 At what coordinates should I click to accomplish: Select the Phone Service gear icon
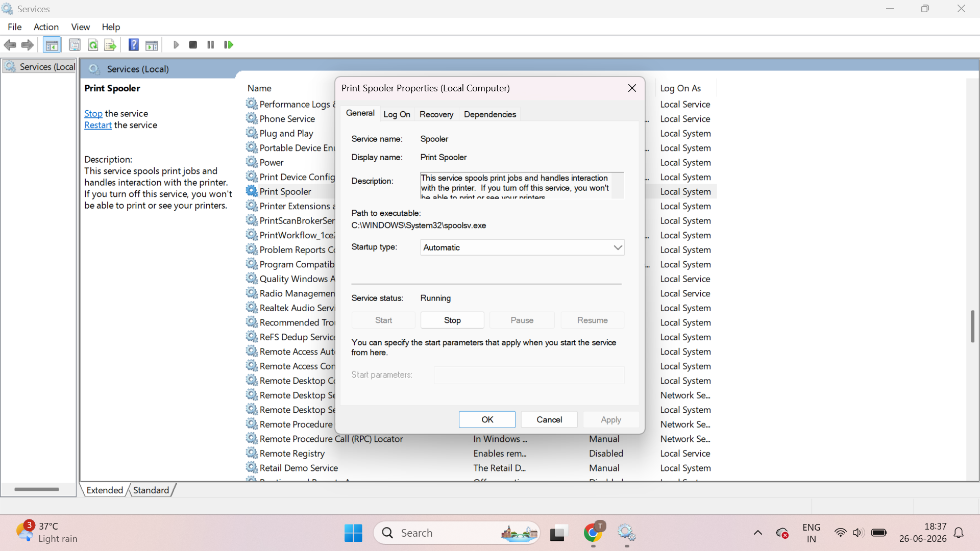(252, 118)
